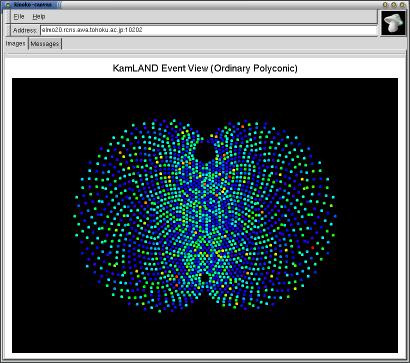The image size is (410, 363).
Task: Click the grip handle beside the Address label
Action: pos(8,30)
